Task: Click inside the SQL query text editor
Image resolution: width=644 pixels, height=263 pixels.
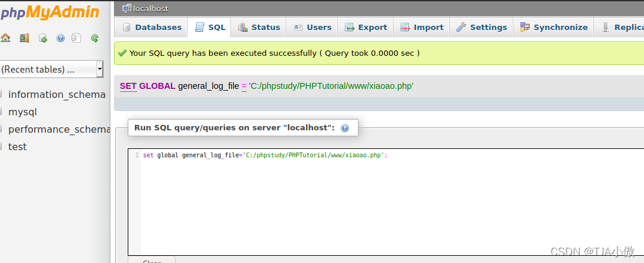Action: pos(386,202)
